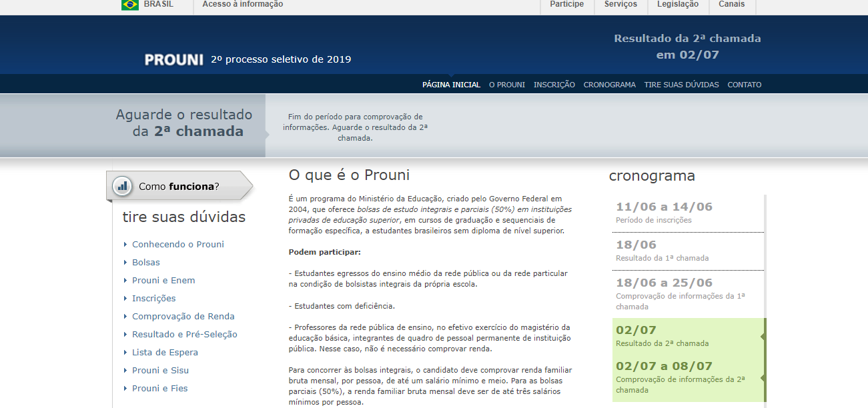Click 'Período de inscrições' schedule label
Viewport: 868px width, 408px height.
(x=654, y=220)
